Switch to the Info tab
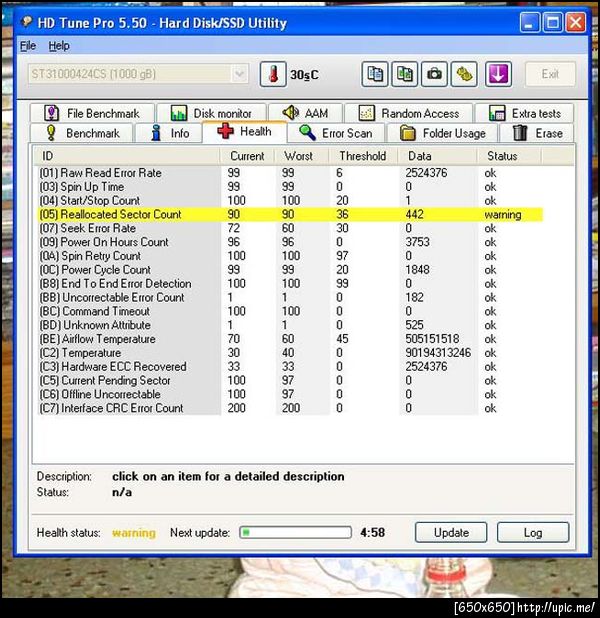Screen dimensions: 600x618 pos(169,133)
